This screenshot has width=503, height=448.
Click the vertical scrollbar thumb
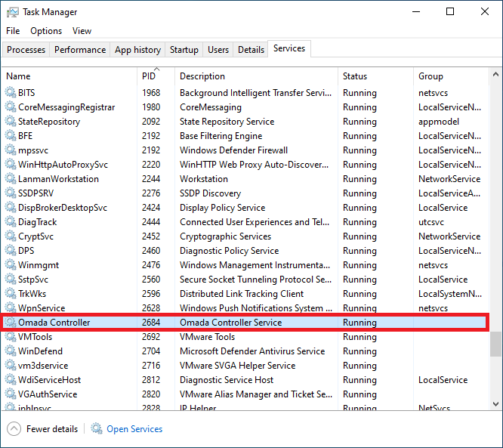coord(495,344)
